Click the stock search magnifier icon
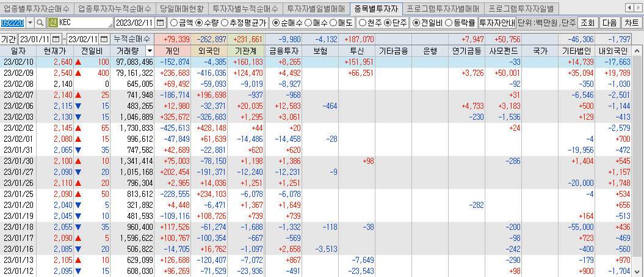644x277 pixels. point(40,23)
